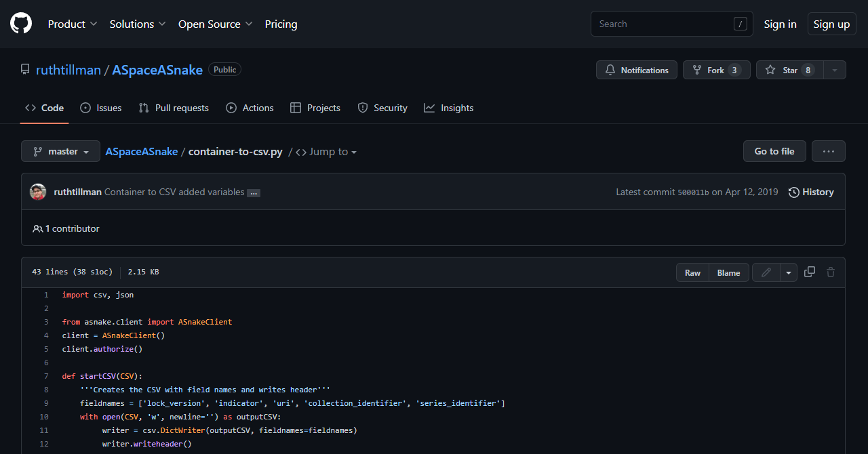
Task: Open the Insights tab
Action: pyautogui.click(x=448, y=108)
